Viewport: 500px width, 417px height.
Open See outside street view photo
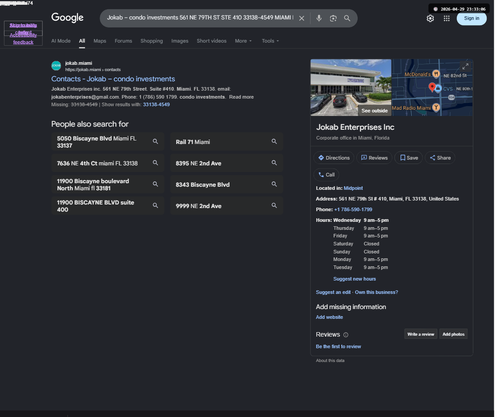pyautogui.click(x=351, y=88)
